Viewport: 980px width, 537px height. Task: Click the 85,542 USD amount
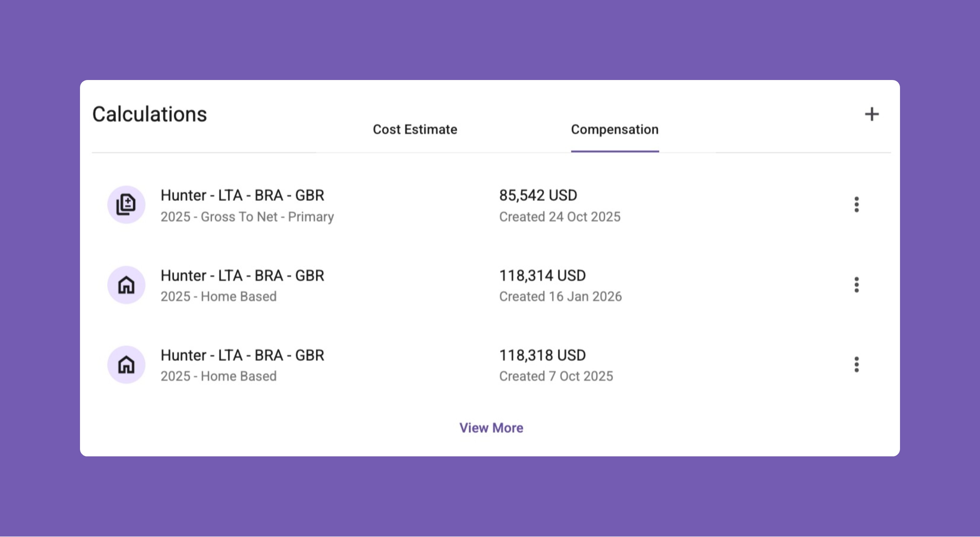coord(538,196)
